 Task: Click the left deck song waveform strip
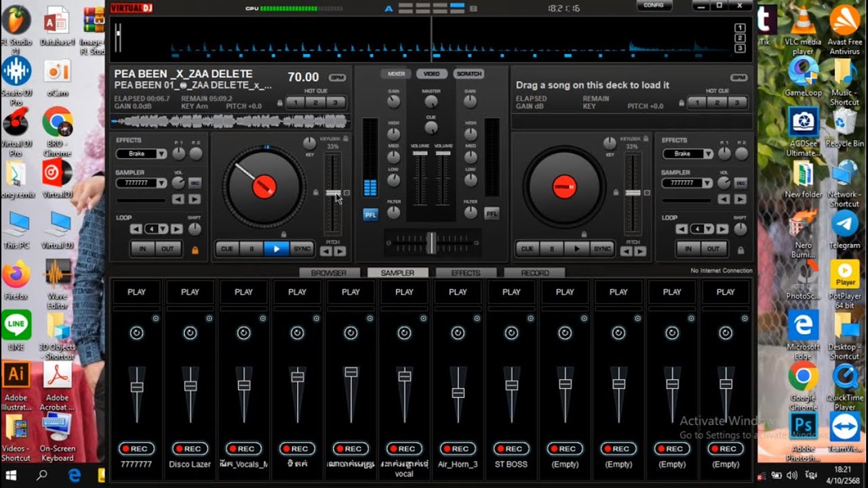click(230, 122)
